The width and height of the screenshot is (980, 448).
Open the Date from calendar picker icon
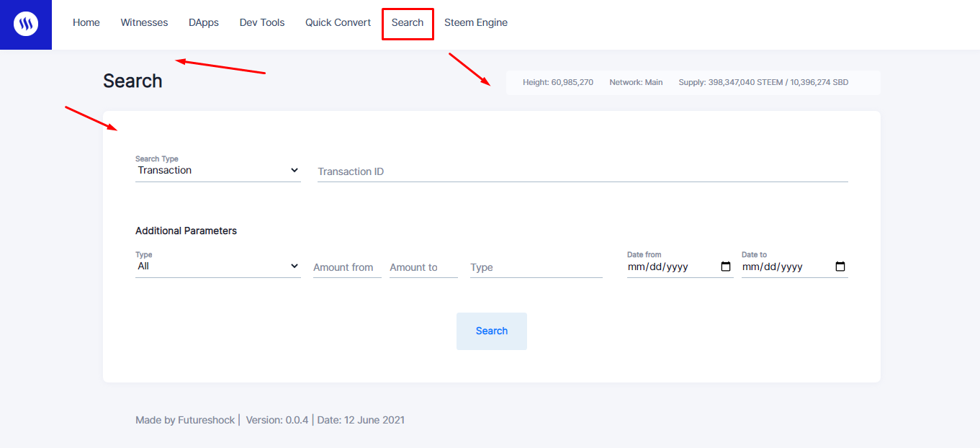click(x=726, y=266)
